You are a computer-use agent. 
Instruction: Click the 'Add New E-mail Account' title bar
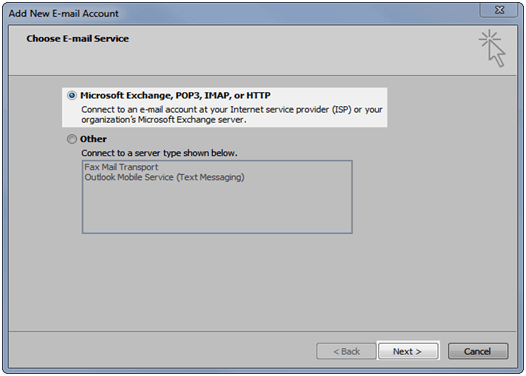point(64,13)
